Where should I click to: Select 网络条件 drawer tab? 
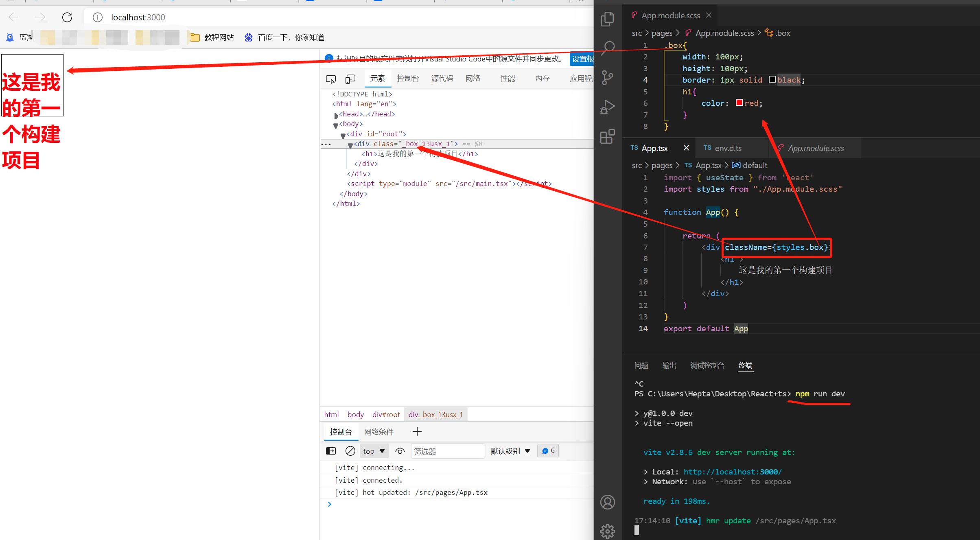click(x=379, y=432)
